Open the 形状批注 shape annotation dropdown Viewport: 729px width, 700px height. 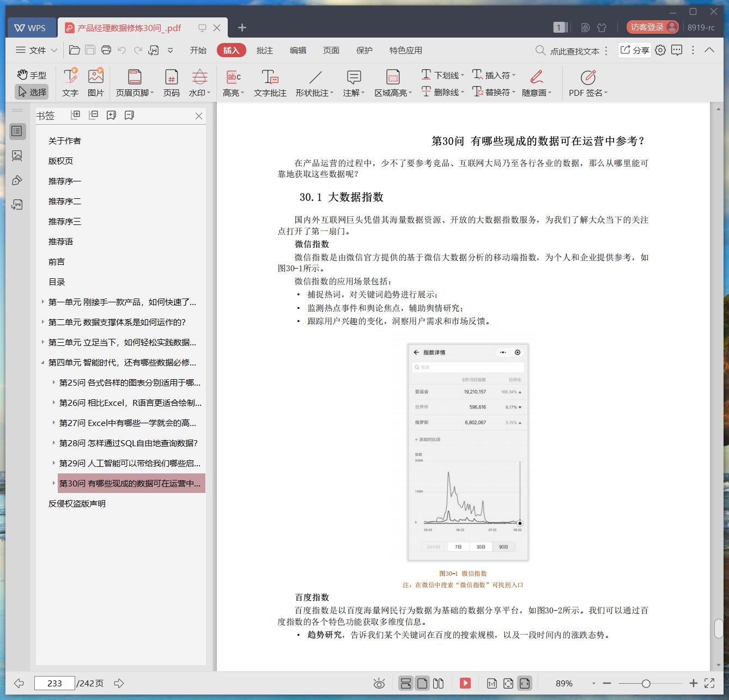pyautogui.click(x=314, y=83)
